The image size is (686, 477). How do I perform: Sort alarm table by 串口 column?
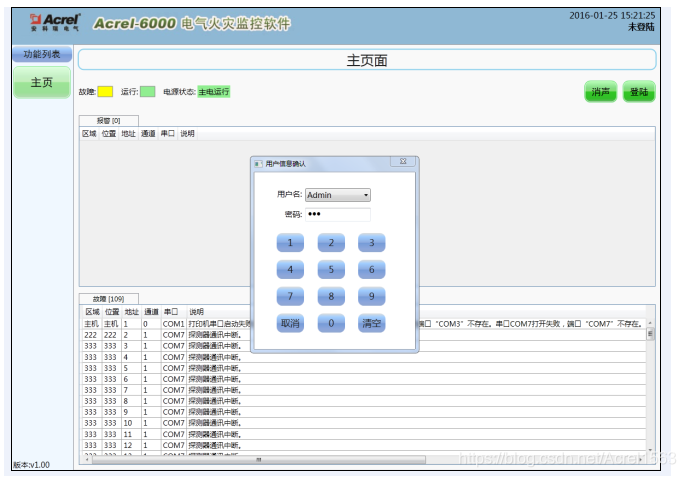168,133
